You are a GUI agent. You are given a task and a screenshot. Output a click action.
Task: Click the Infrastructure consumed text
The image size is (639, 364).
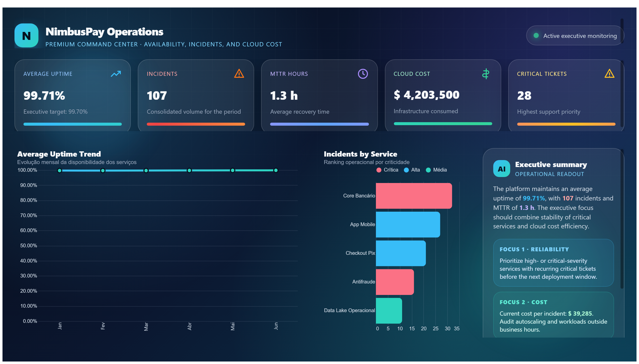pyautogui.click(x=426, y=111)
